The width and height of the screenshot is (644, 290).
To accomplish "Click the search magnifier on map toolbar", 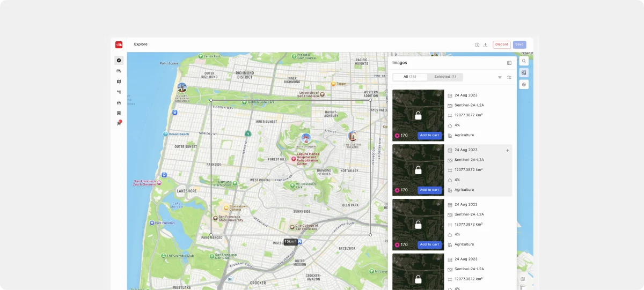I will (x=524, y=61).
